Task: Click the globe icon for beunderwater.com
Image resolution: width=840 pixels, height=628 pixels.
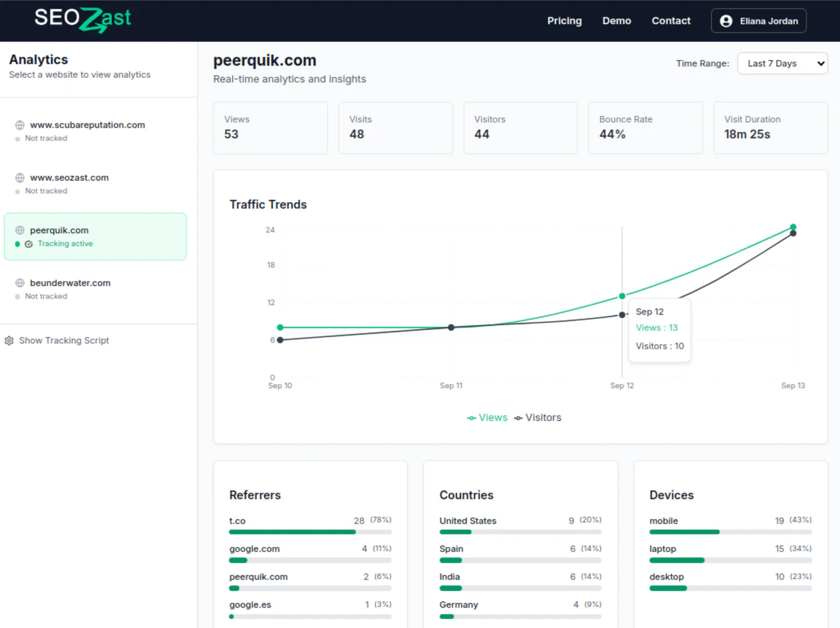Action: [20, 283]
